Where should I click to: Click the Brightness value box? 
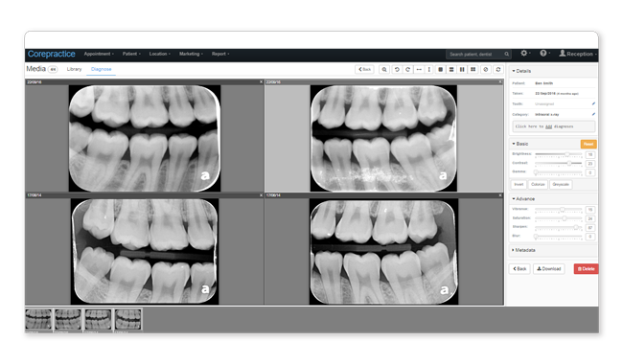tap(590, 154)
